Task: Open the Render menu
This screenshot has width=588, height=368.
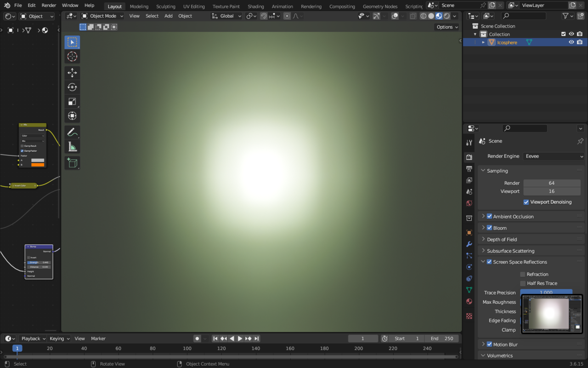Action: coord(49,6)
